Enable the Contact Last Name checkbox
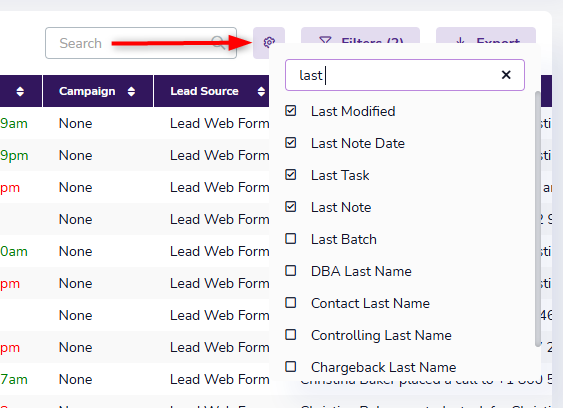 point(290,302)
